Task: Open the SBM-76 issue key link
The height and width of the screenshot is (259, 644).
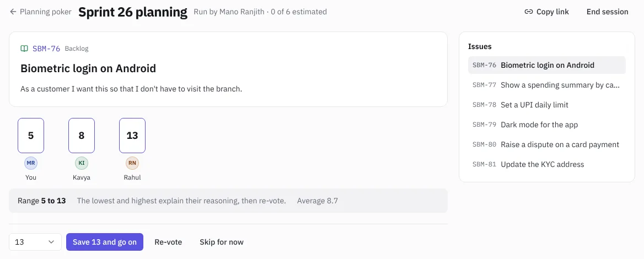Action: 46,48
